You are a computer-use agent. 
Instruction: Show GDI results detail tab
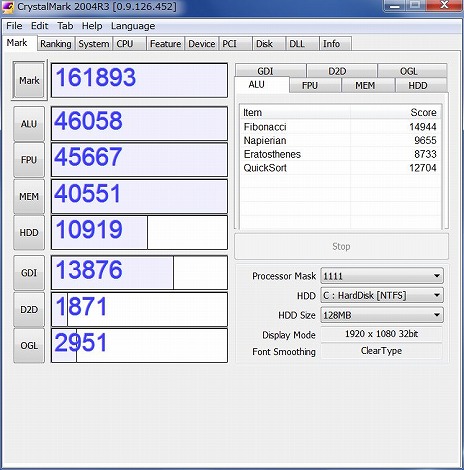click(271, 71)
